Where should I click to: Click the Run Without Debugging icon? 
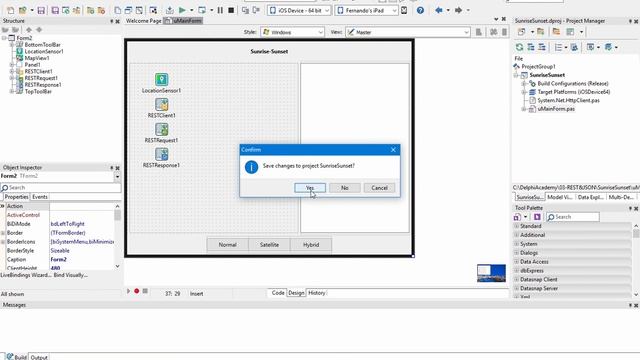(202, 10)
